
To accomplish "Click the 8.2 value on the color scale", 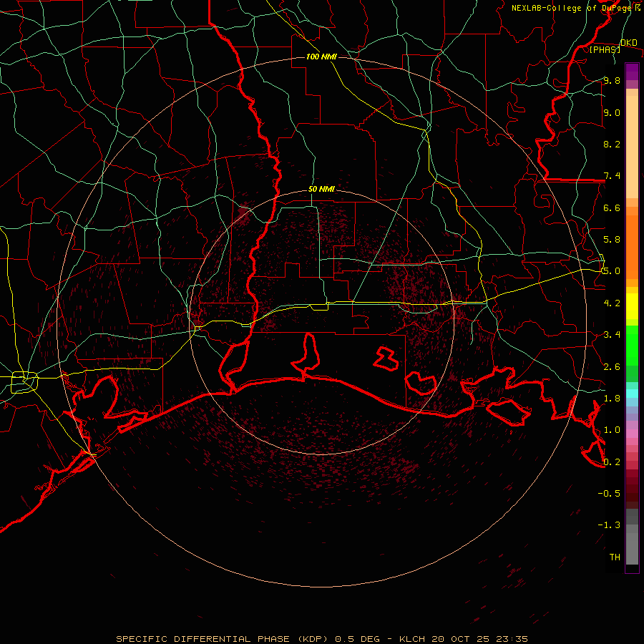I will [612, 144].
